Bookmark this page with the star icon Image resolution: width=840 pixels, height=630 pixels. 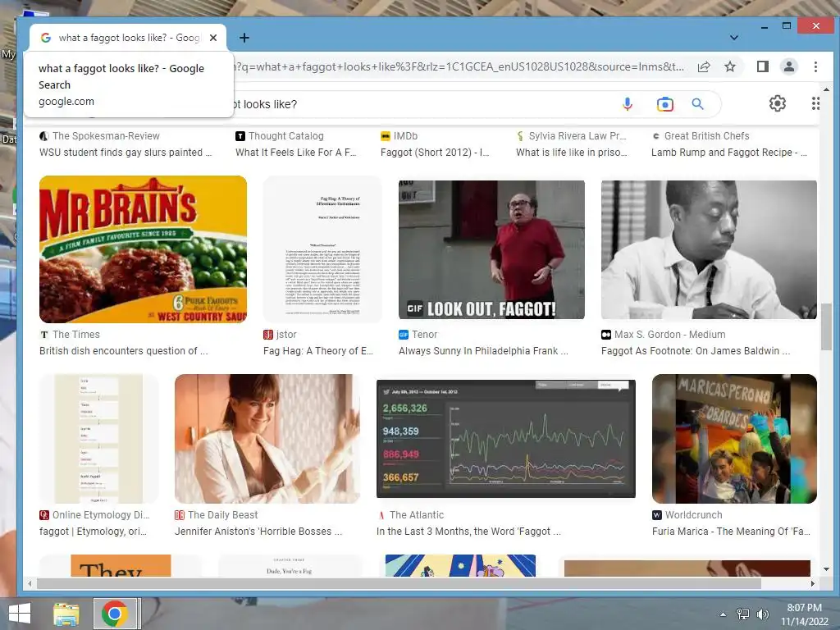click(730, 67)
